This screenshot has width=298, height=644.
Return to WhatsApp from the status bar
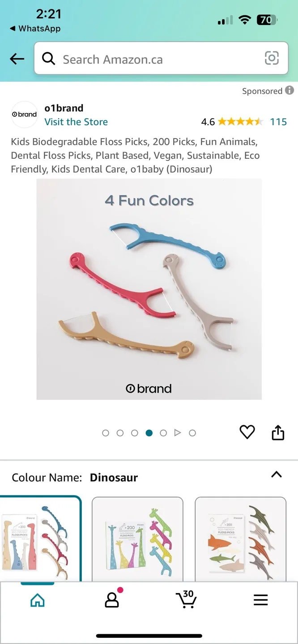34,29
